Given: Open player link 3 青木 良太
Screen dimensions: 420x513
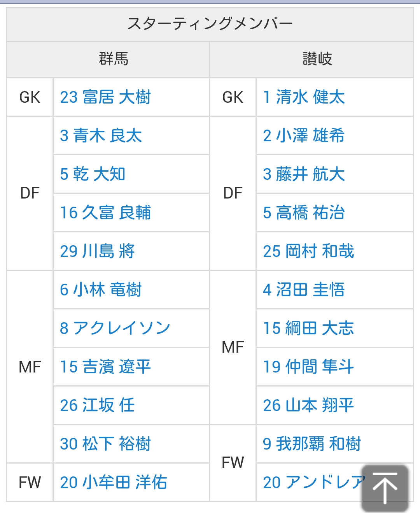Looking at the screenshot, I should (101, 136).
